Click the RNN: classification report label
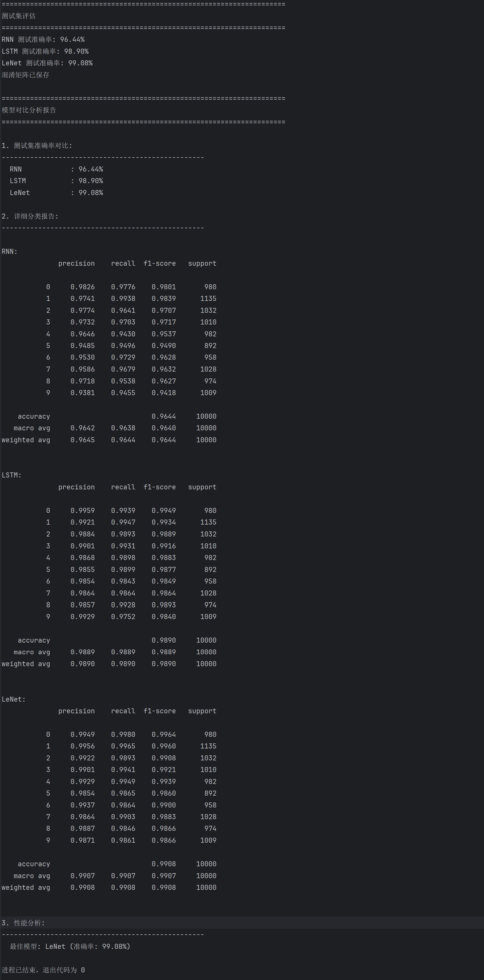484x980 pixels. click(10, 252)
